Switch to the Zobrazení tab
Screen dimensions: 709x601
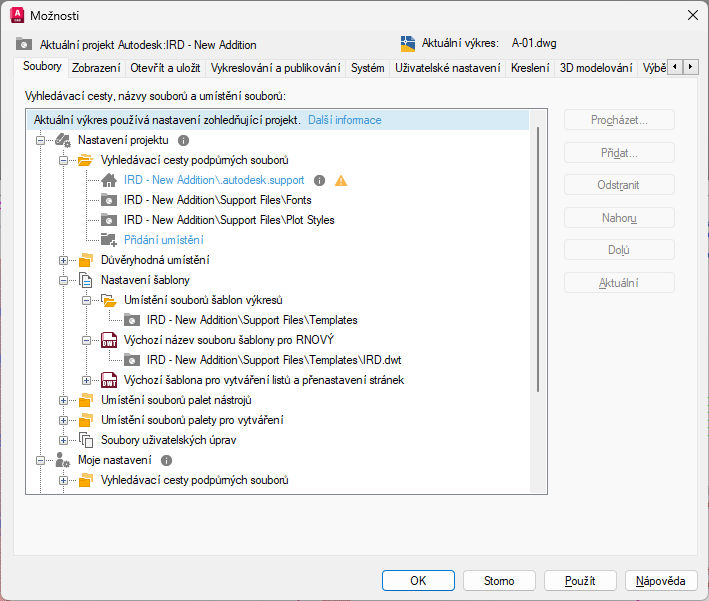pyautogui.click(x=96, y=68)
